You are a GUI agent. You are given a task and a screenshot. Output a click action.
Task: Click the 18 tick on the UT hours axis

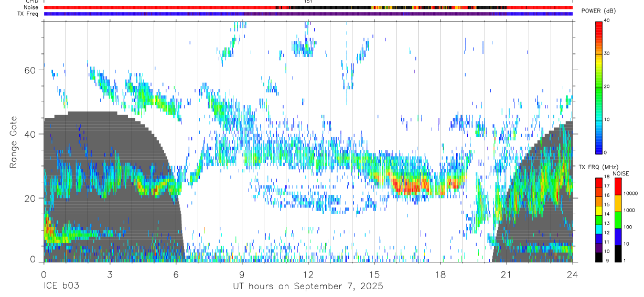(x=440, y=274)
